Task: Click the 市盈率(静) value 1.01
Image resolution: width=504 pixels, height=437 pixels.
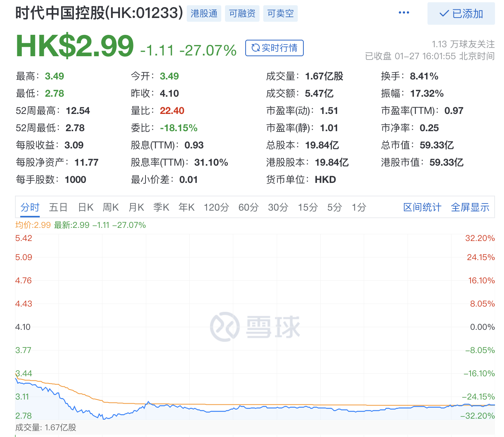Action: tap(329, 128)
